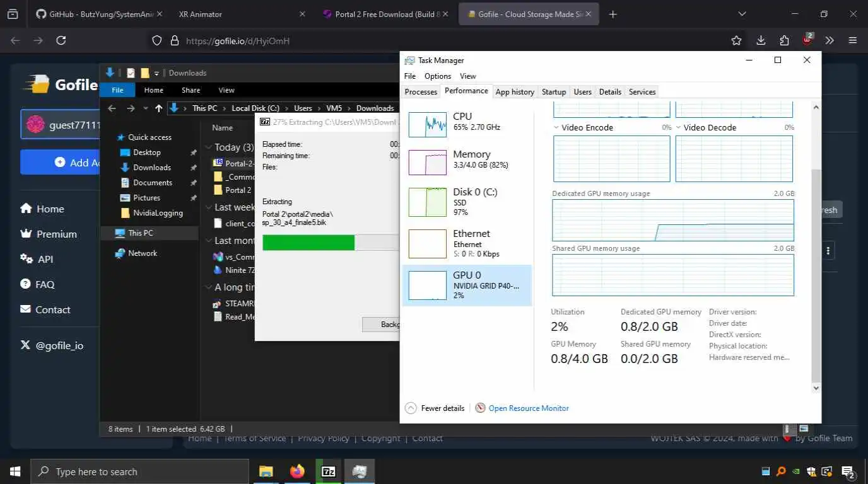Open the notification center icon

point(848,472)
